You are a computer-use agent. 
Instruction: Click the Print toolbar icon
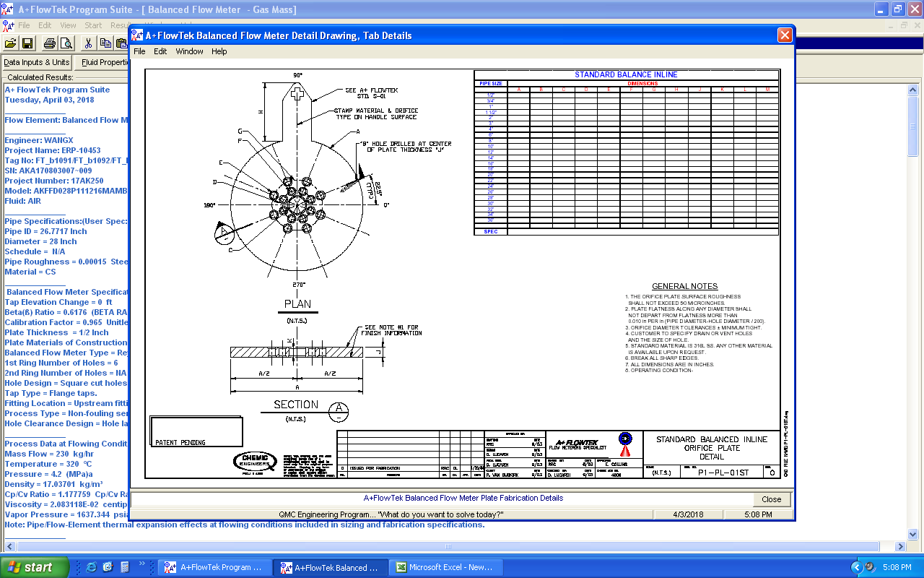pyautogui.click(x=51, y=43)
